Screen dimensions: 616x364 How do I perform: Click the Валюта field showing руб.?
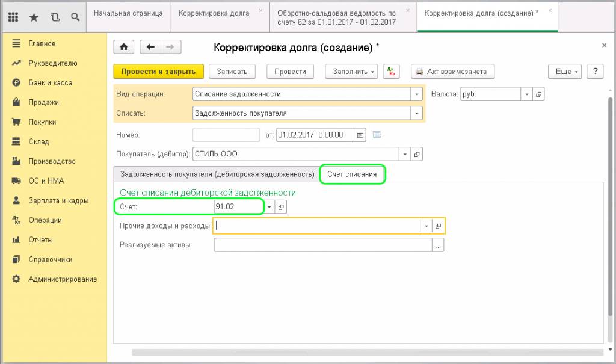click(491, 94)
